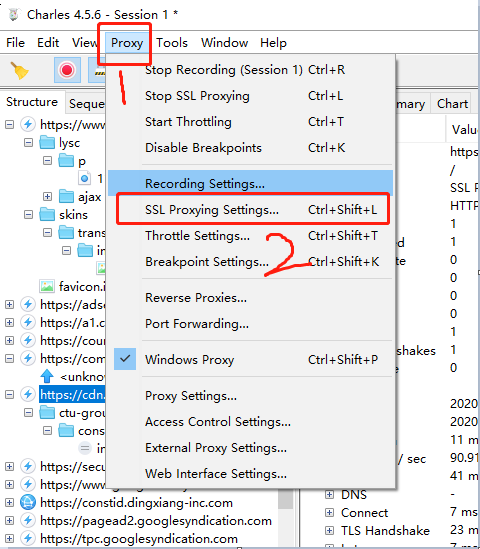Expand the DNS timing row
The image size is (480, 549).
[x=329, y=494]
